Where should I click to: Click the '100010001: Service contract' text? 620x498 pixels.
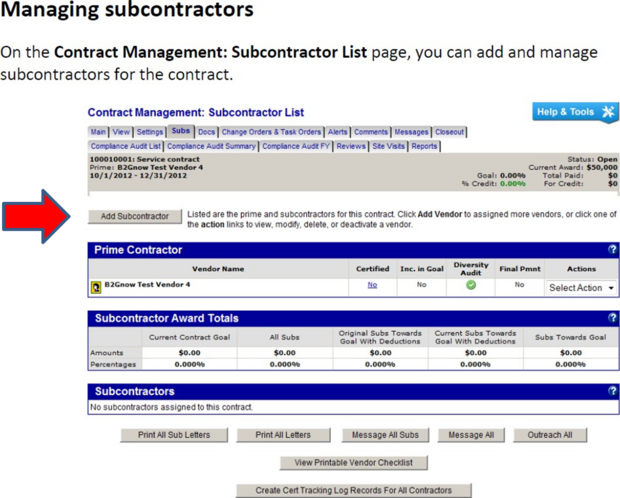(x=145, y=159)
